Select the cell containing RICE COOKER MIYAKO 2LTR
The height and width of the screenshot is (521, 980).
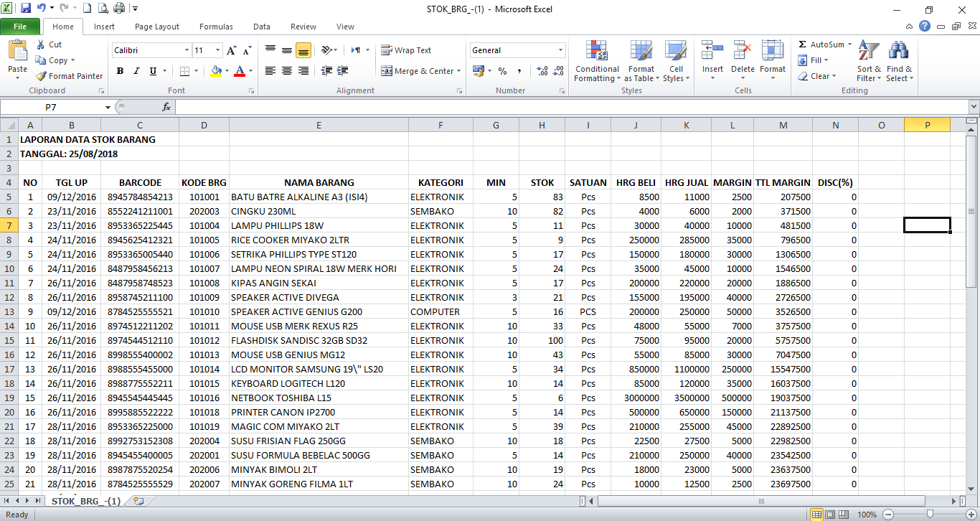[319, 240]
